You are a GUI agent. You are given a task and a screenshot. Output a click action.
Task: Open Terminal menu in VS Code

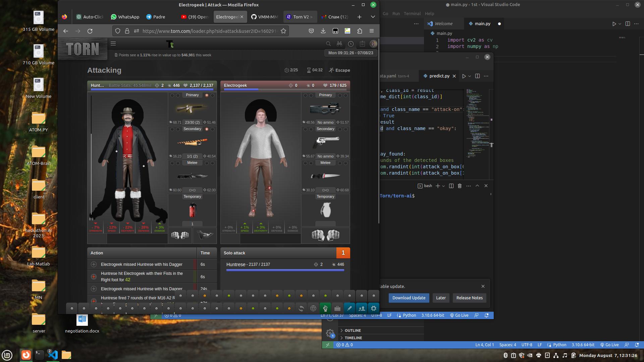tap(412, 14)
